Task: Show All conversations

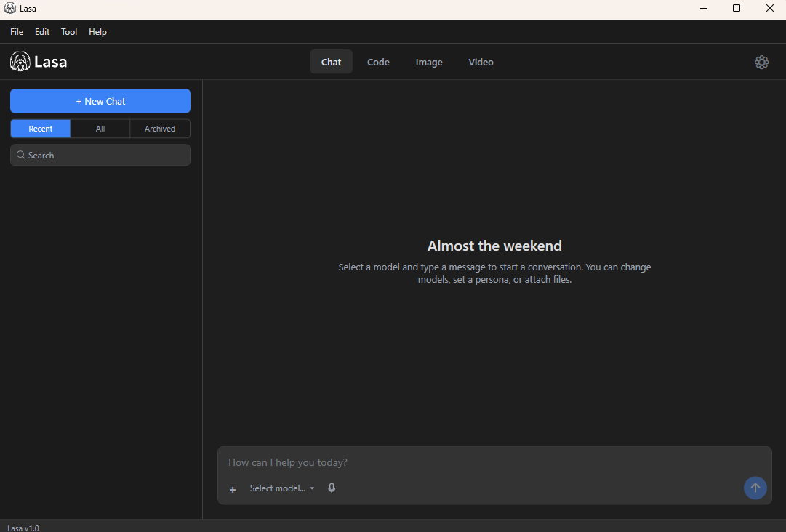Action: pos(100,129)
